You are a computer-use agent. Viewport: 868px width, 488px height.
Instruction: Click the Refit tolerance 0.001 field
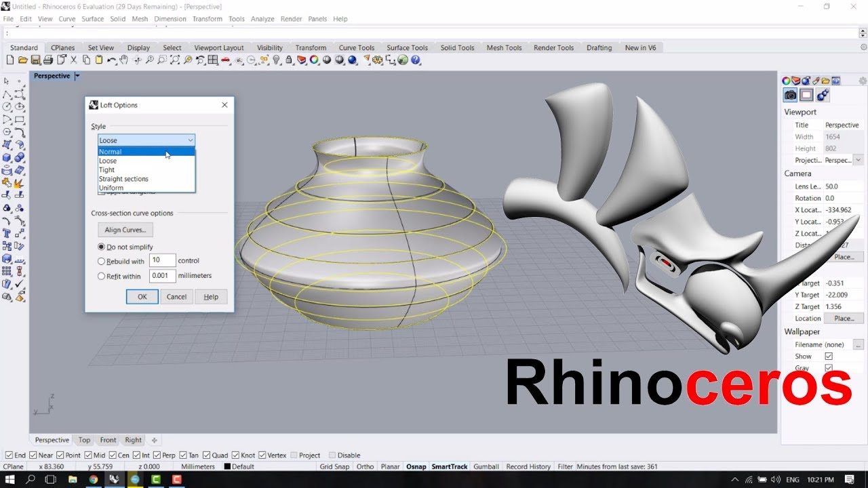tap(163, 276)
